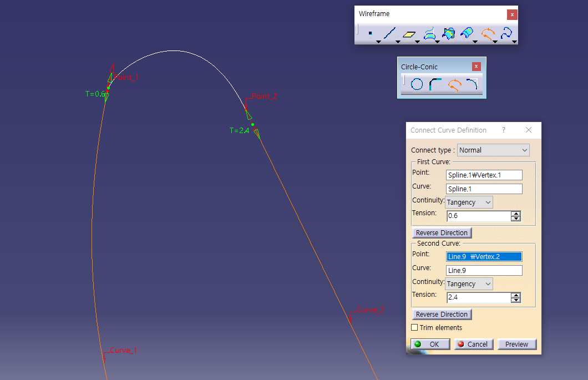Select the Point tool in Wireframe toolbar
Viewport: 588px width, 380px height.
point(371,34)
